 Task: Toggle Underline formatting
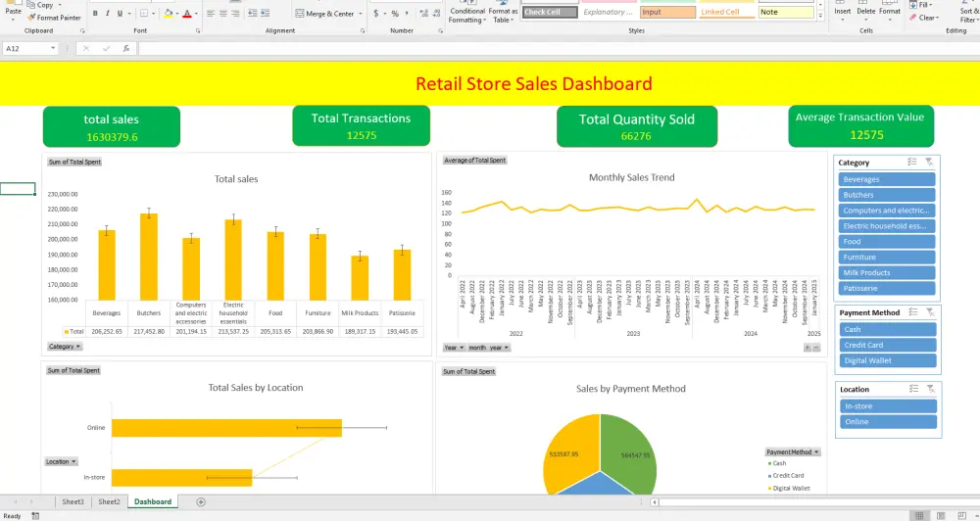(x=120, y=13)
